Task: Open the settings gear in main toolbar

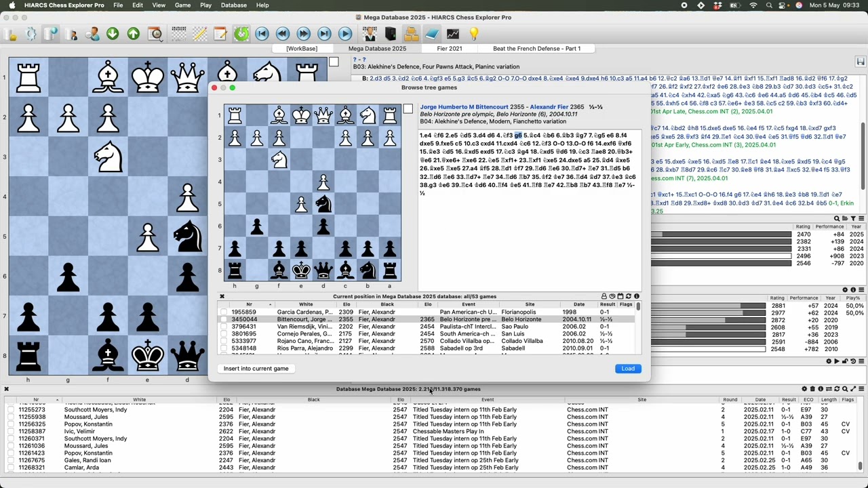Action: [31, 34]
